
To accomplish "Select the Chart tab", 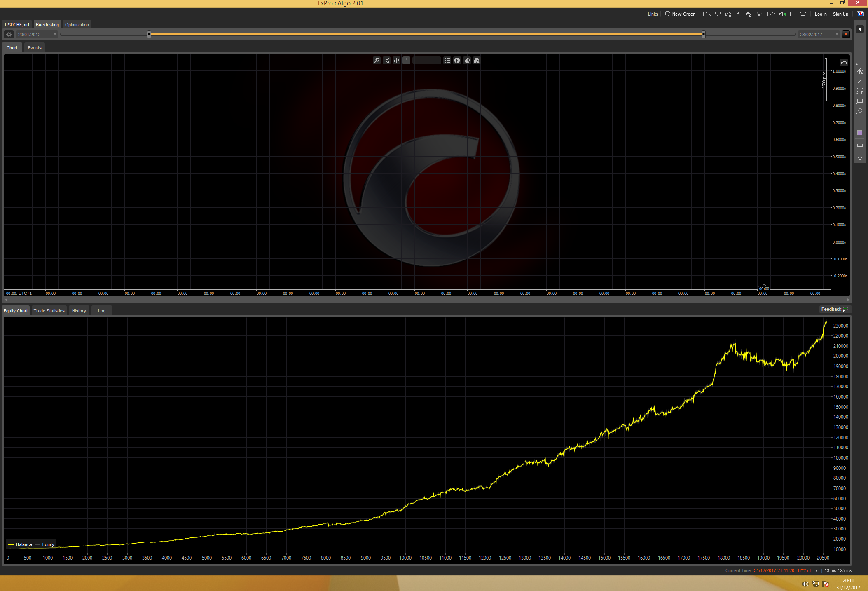I will 12,48.
